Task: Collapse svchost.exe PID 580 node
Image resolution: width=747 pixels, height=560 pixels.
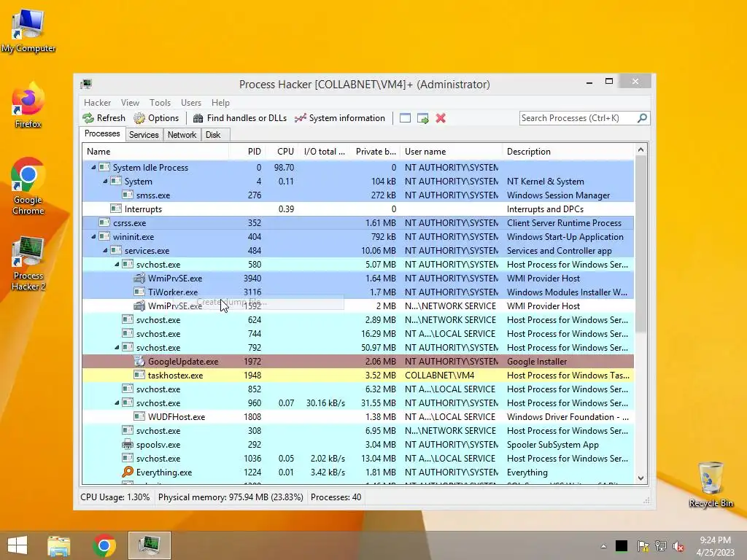Action: 117,264
